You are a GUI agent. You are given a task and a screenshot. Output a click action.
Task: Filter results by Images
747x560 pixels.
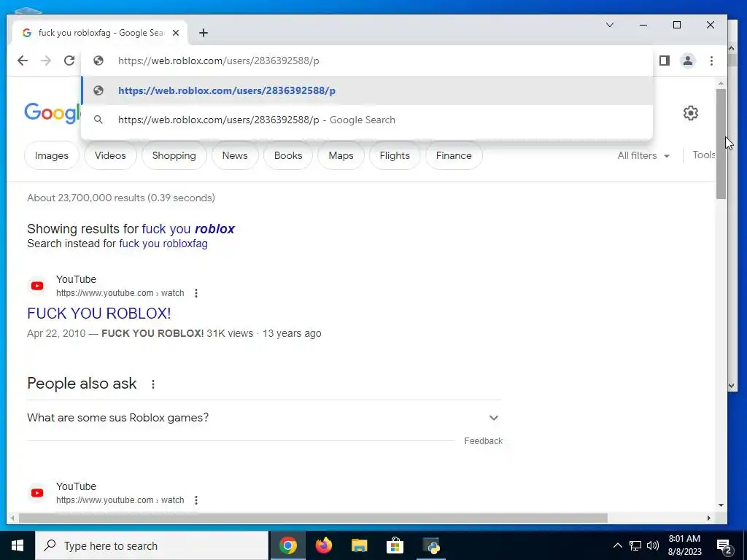click(x=52, y=156)
